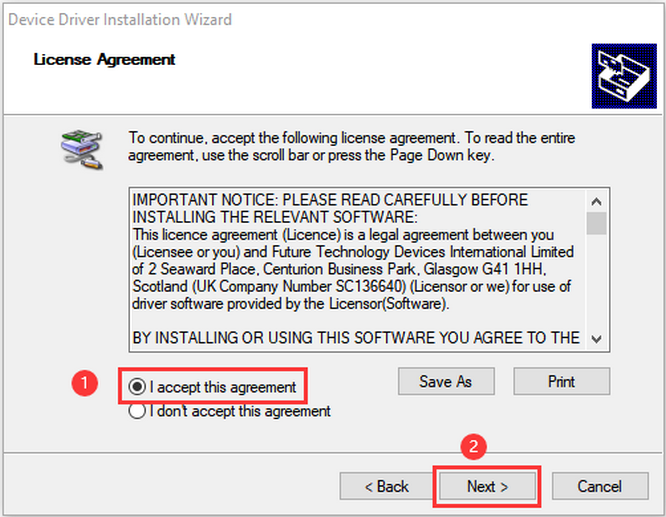Go back with the < Back button

(386, 486)
